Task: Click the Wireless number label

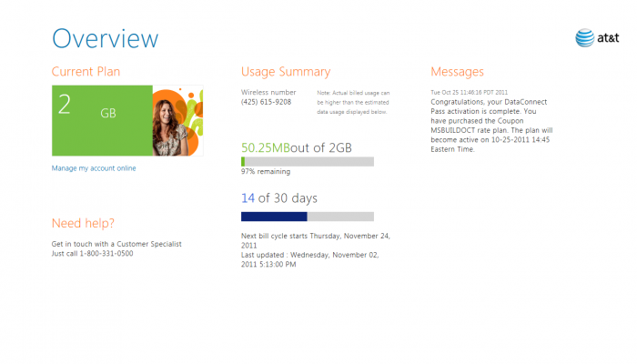Action: [268, 92]
